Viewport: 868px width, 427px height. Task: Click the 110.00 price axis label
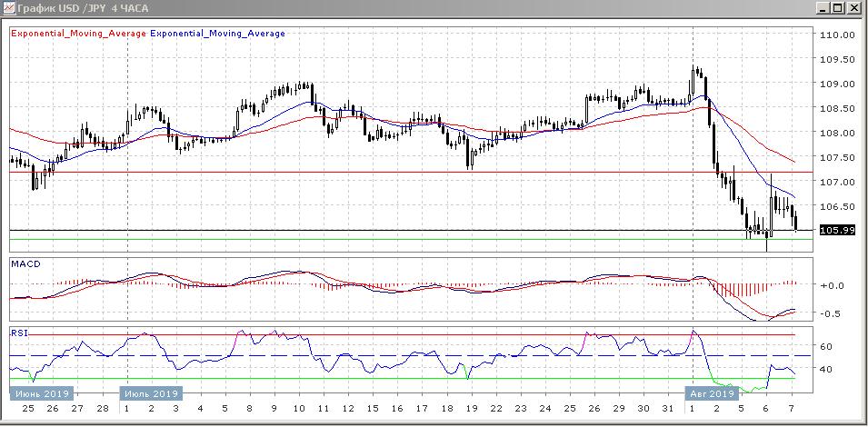[x=837, y=35]
